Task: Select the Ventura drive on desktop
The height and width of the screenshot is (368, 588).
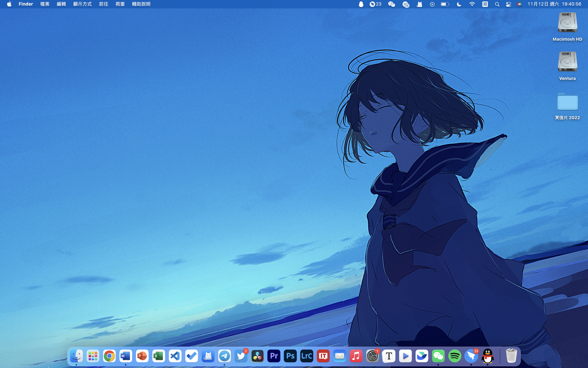Action: [567, 62]
